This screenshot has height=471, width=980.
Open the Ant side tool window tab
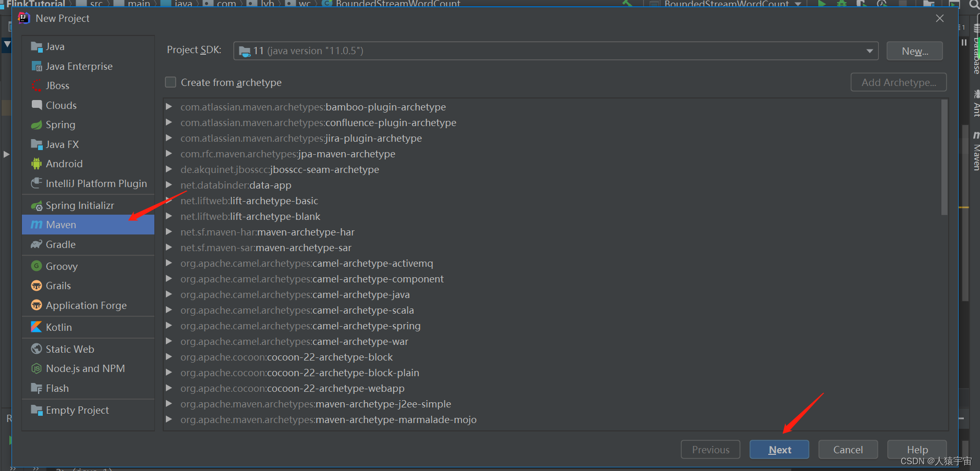(976, 103)
